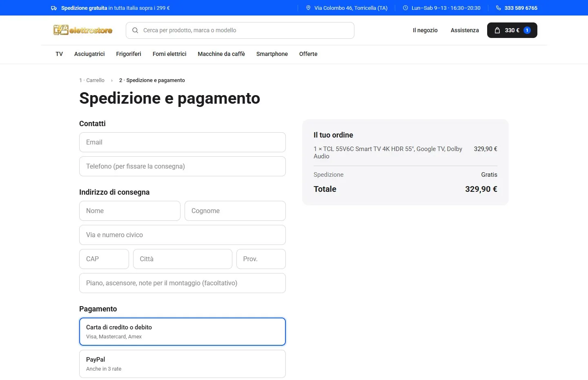Viewport: 588px width, 380px height.
Task: Click the Nome input field
Action: (x=130, y=211)
